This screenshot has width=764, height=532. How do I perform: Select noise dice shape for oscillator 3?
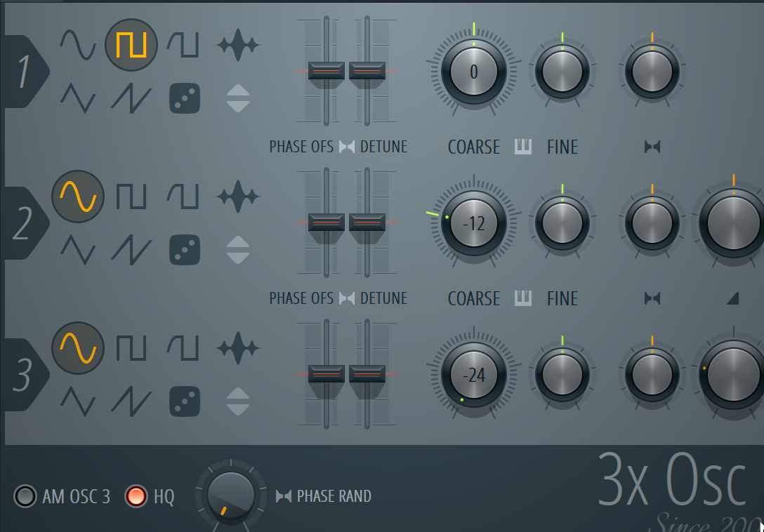pyautogui.click(x=185, y=401)
